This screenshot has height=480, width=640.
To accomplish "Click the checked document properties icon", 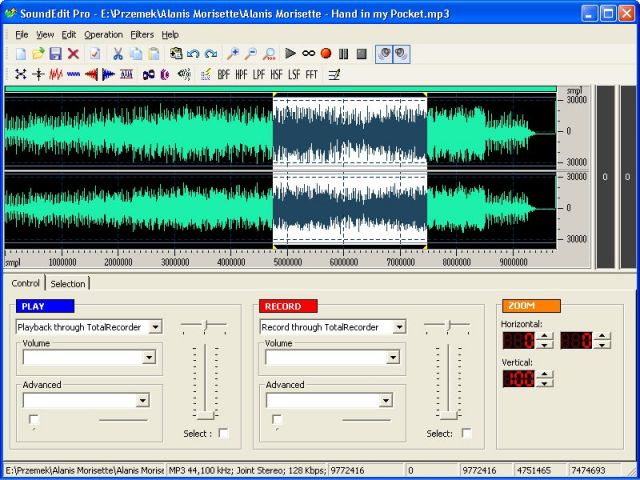I will [95, 54].
